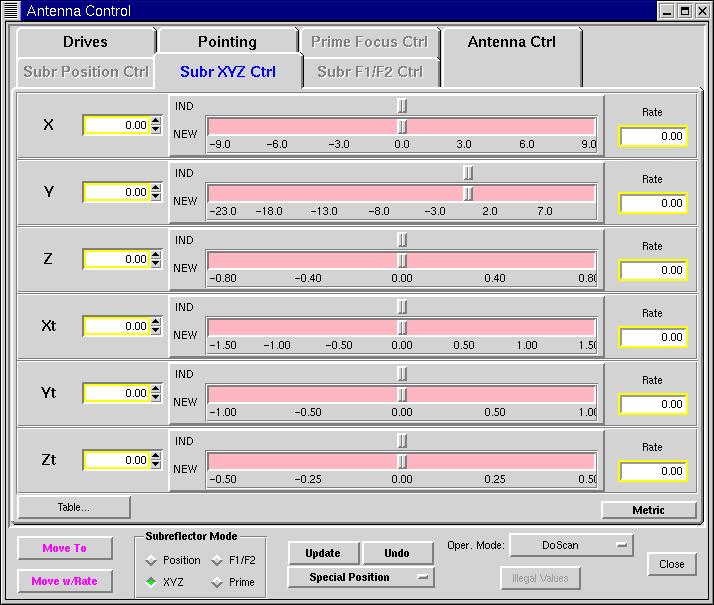The image size is (714, 605).
Task: Increment the Xt value spinner up arrow
Action: click(156, 322)
